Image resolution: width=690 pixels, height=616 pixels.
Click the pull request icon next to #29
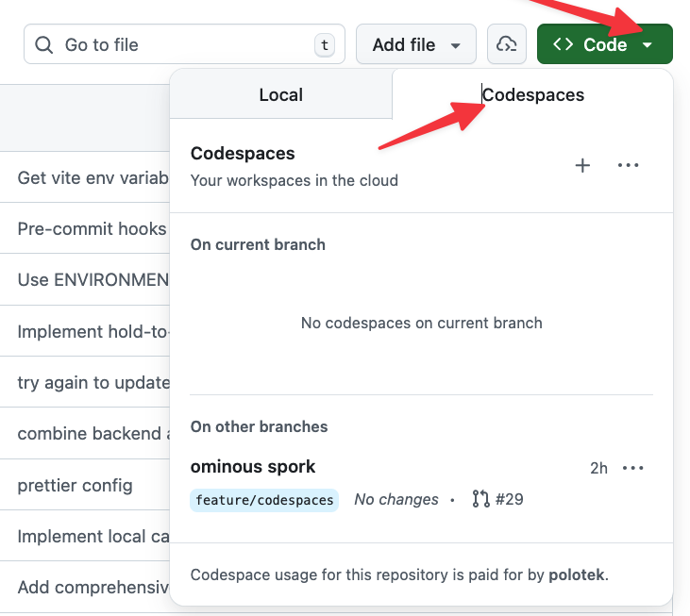point(481,499)
